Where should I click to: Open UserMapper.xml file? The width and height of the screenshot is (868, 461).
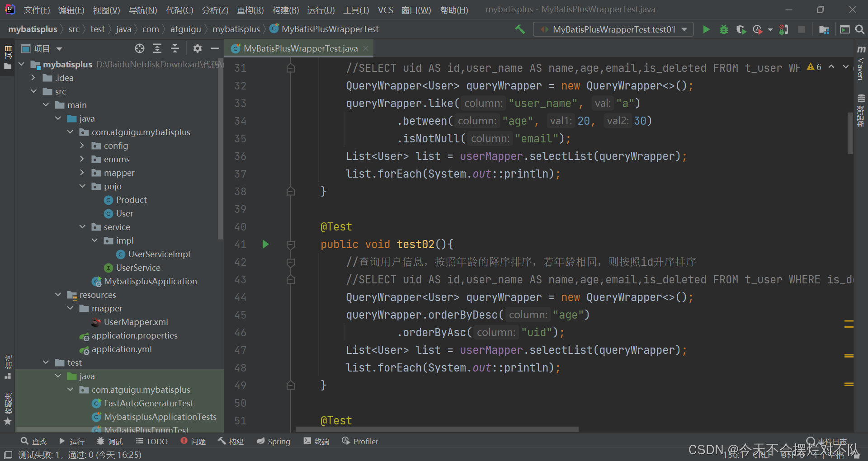136,322
